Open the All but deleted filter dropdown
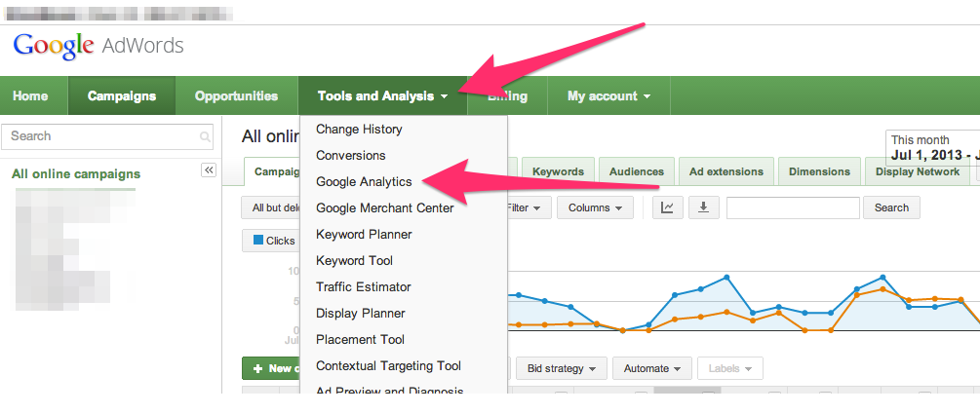Screen dimensions: 980x414 [271, 207]
